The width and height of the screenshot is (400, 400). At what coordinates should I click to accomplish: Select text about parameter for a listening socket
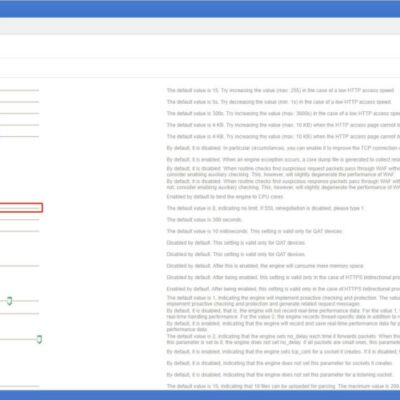pos(279,375)
